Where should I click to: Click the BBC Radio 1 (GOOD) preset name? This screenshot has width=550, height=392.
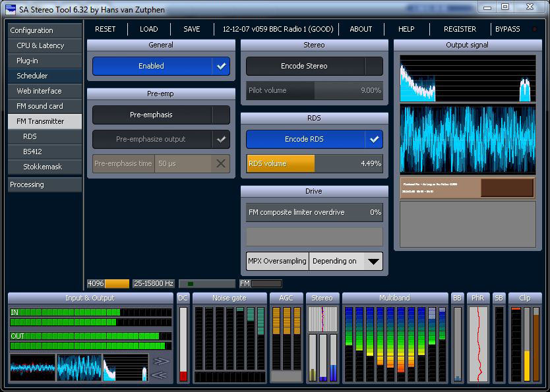[278, 29]
